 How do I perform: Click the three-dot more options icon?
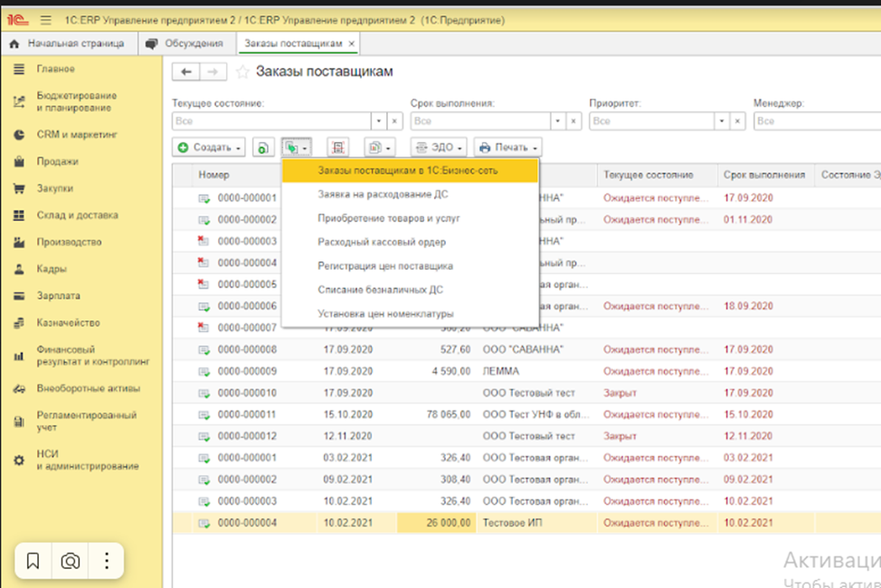point(107,561)
